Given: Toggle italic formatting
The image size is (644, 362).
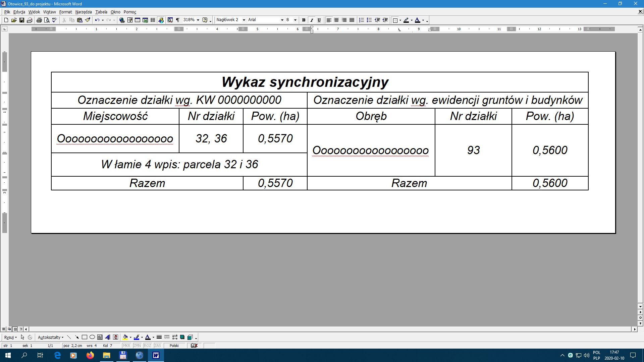Looking at the screenshot, I should coord(312,20).
